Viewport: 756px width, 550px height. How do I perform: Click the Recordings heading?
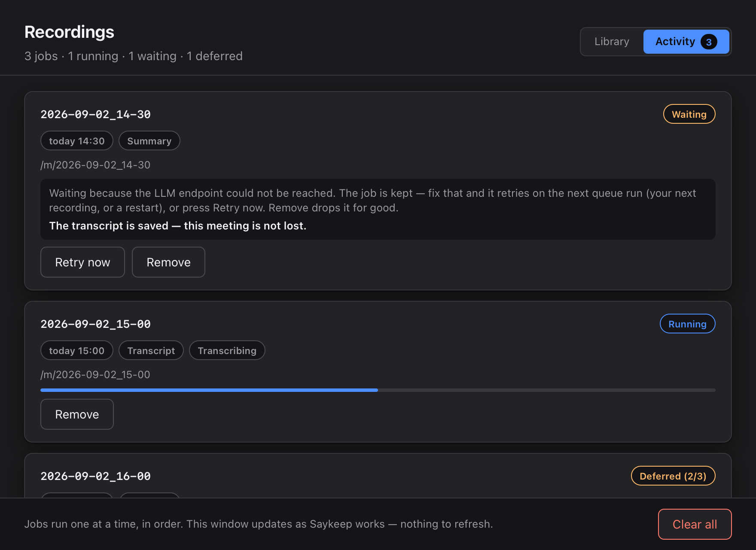tap(69, 32)
